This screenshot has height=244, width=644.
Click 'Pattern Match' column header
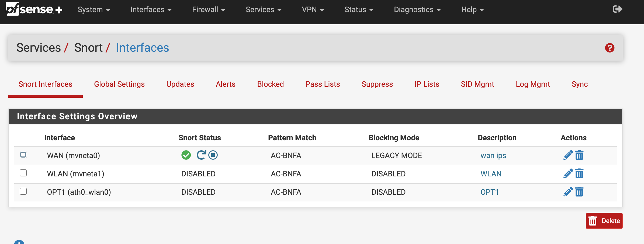pyautogui.click(x=292, y=138)
